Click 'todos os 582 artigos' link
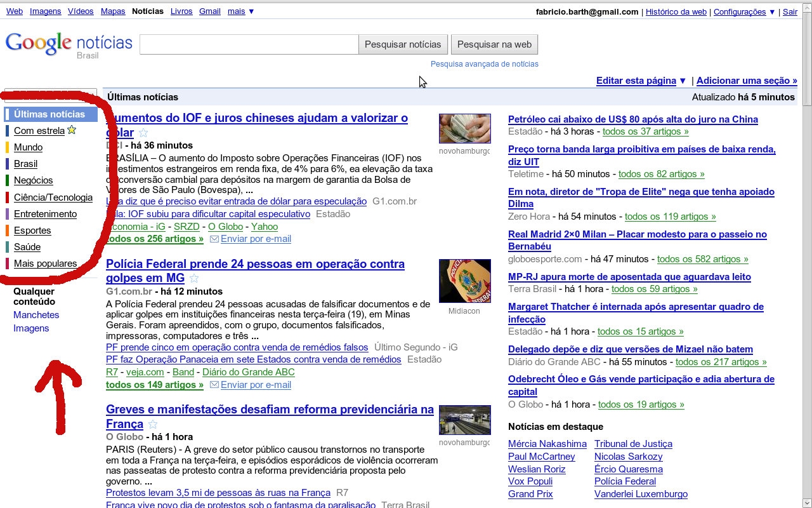Viewport: 812px width, 508px height. click(x=703, y=259)
